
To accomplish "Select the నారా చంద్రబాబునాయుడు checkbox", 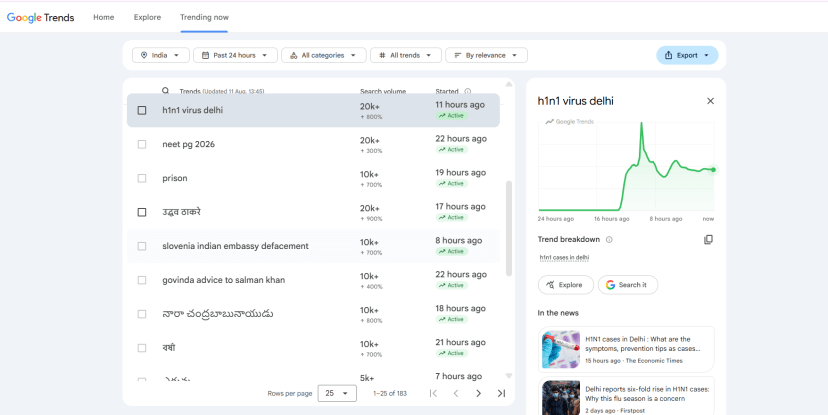I will [142, 314].
